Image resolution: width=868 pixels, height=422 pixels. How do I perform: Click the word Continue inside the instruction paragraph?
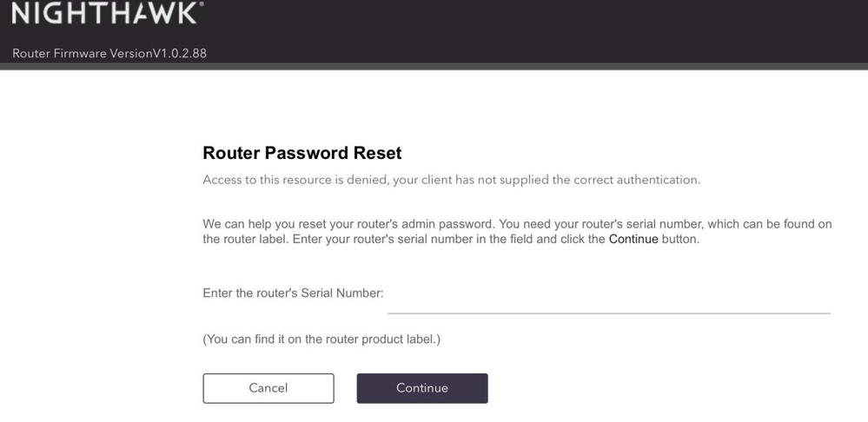click(633, 239)
